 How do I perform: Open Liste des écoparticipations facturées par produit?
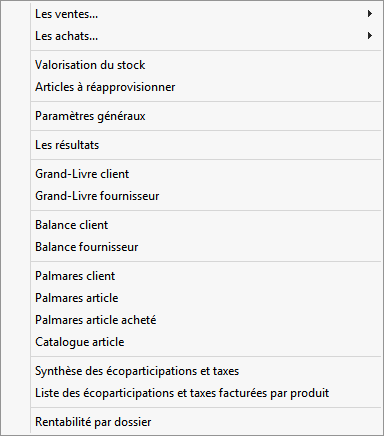pyautogui.click(x=206, y=393)
